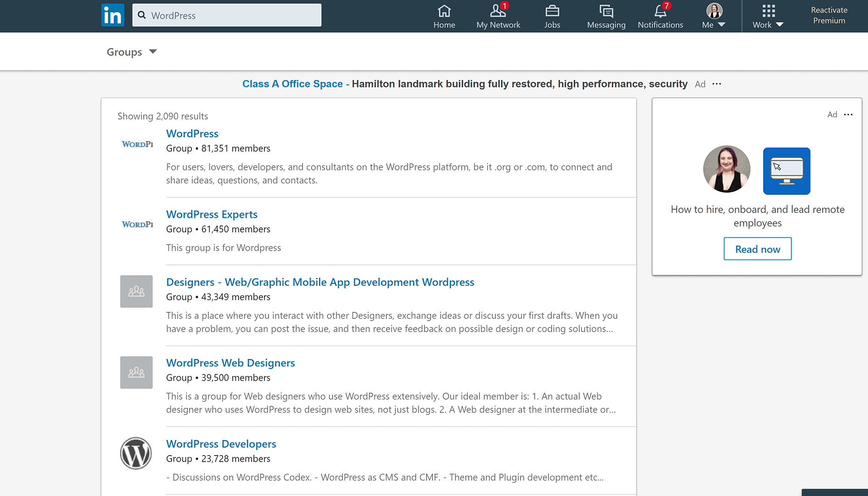Open WordPress Developers group logo thumbnail
868x496 pixels.
coord(136,453)
